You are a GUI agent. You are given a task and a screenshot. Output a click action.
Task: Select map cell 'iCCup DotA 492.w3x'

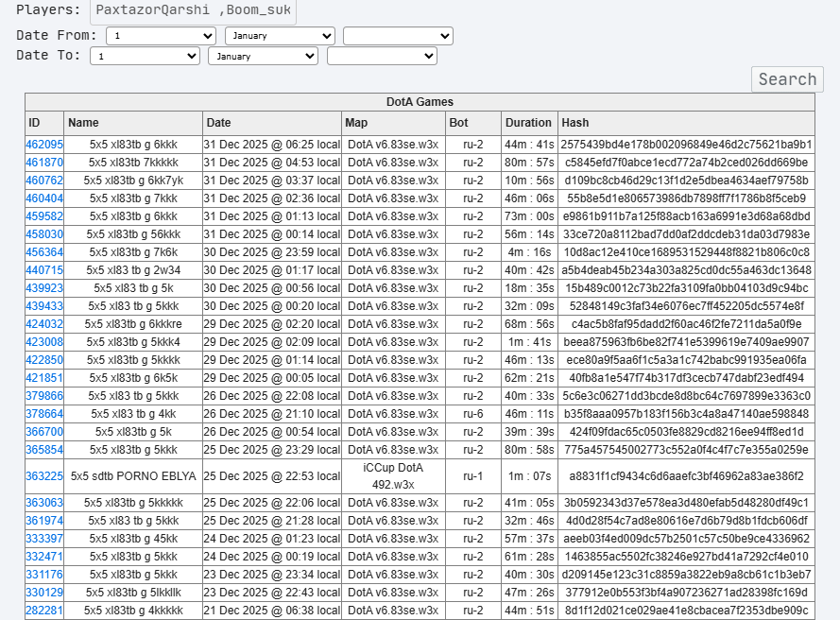pyautogui.click(x=393, y=476)
